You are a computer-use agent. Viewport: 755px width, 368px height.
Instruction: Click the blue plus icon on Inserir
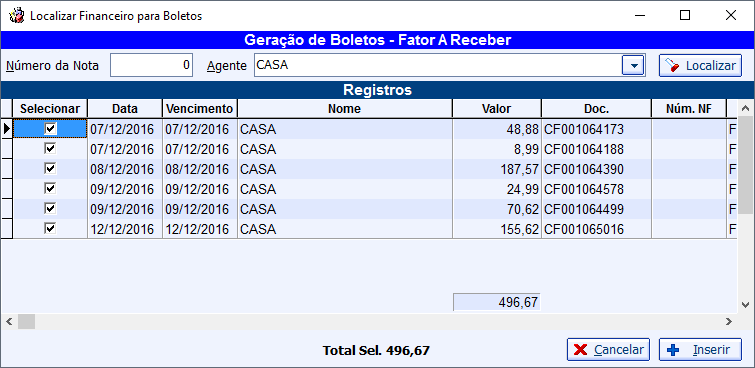pyautogui.click(x=673, y=350)
